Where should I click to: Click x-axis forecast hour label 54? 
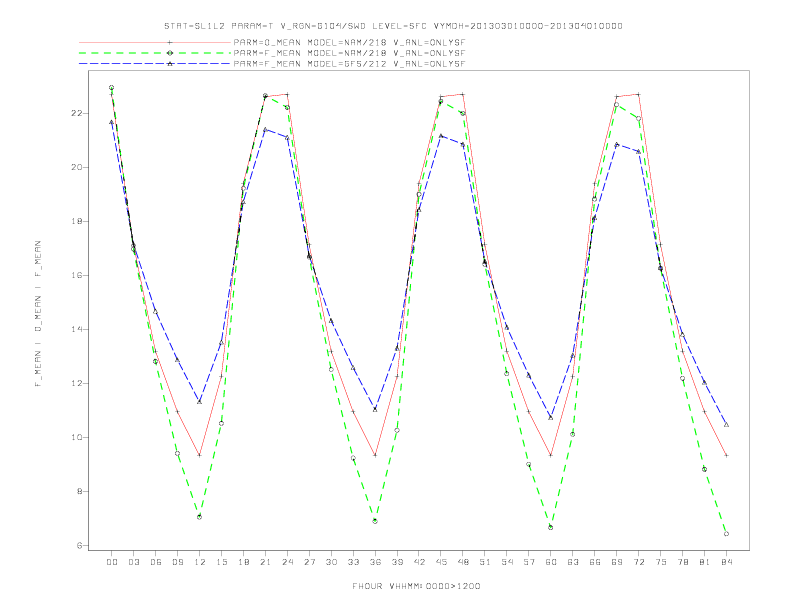pos(507,562)
